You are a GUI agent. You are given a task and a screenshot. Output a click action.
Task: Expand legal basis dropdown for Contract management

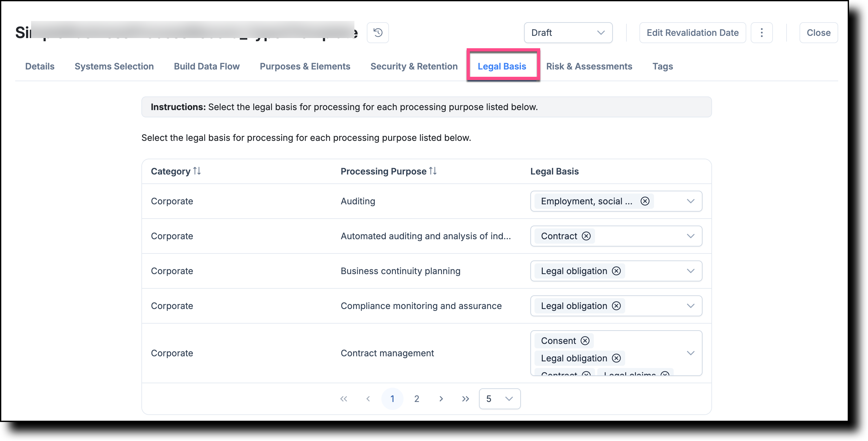pyautogui.click(x=690, y=353)
